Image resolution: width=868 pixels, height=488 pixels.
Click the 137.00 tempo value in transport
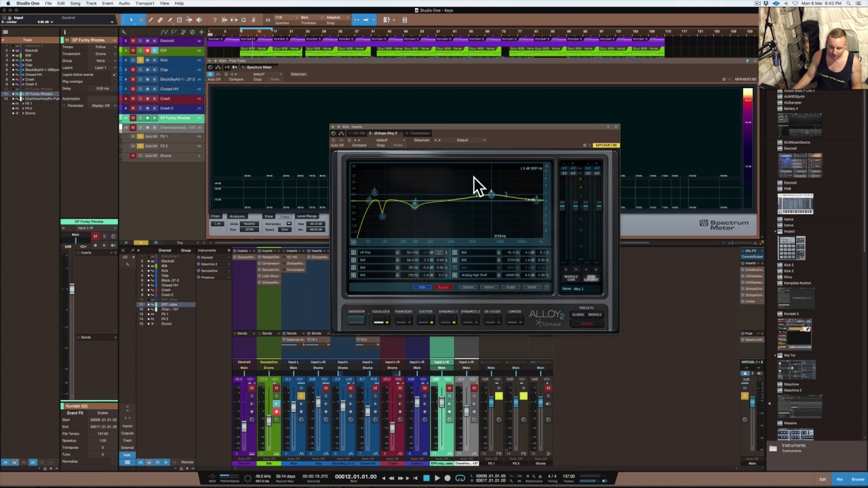569,476
